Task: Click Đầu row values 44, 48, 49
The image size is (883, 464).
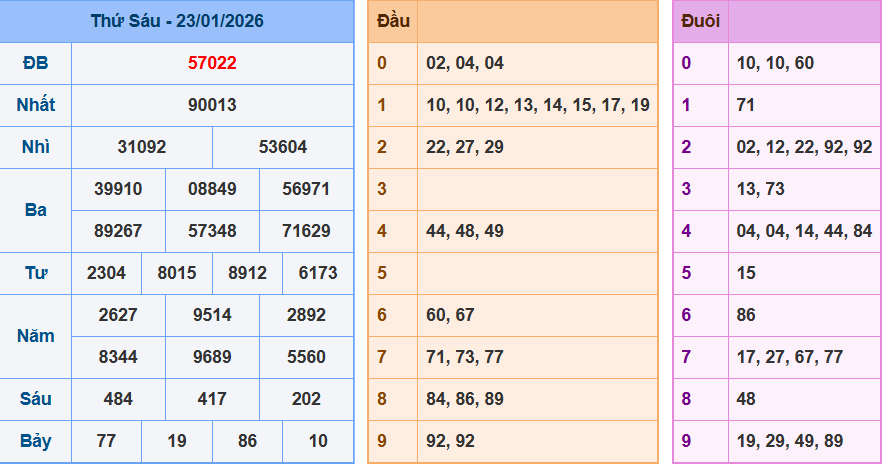Action: pyautogui.click(x=537, y=231)
